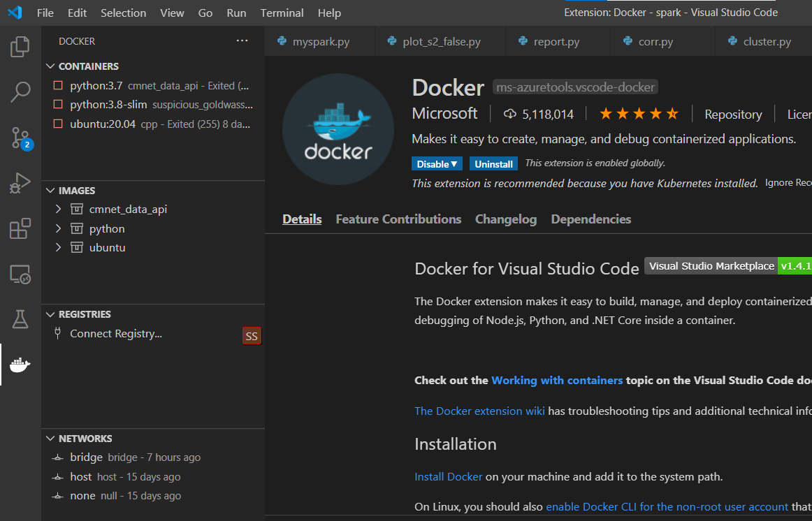Click the network icon beside host
The width and height of the screenshot is (812, 521).
coord(58,476)
